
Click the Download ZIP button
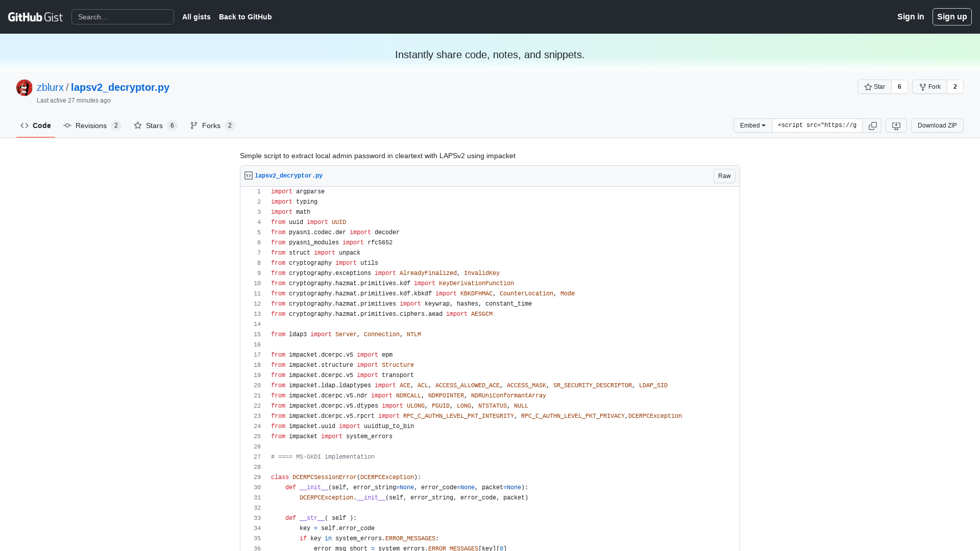click(x=937, y=125)
